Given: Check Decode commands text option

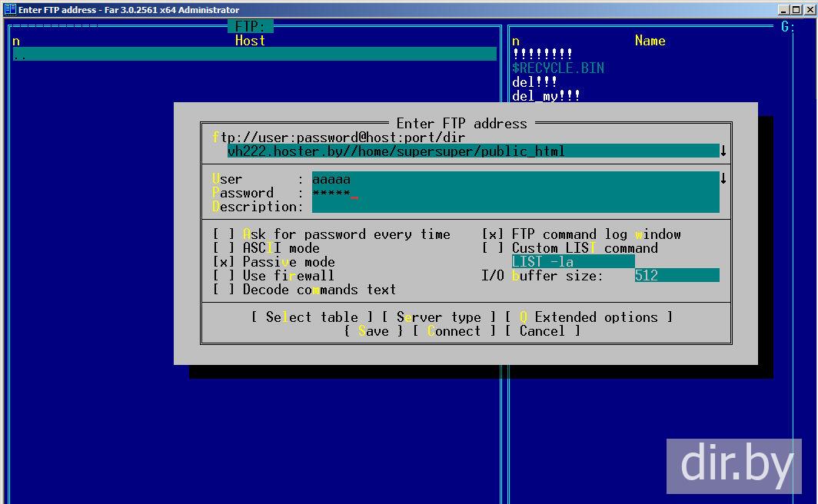Looking at the screenshot, I should click(x=224, y=290).
